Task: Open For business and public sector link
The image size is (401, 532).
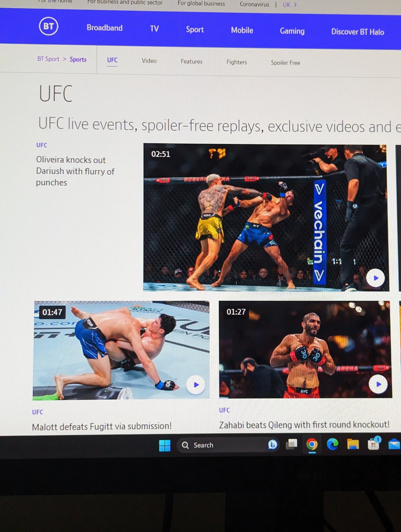Action: point(125,3)
